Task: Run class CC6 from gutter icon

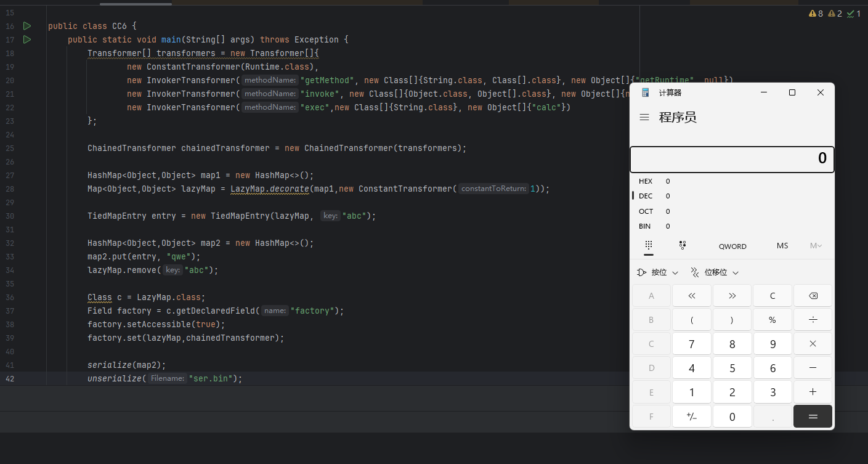Action: (26, 26)
